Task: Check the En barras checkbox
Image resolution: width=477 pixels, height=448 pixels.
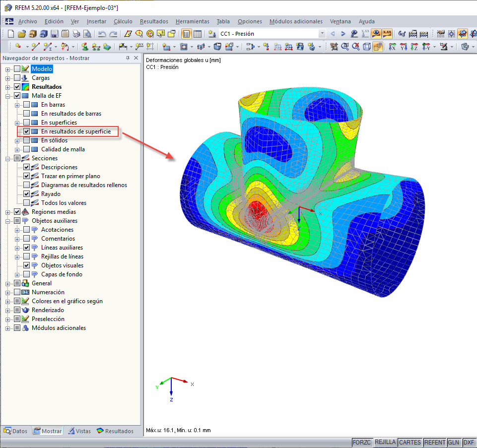Action: [x=26, y=105]
